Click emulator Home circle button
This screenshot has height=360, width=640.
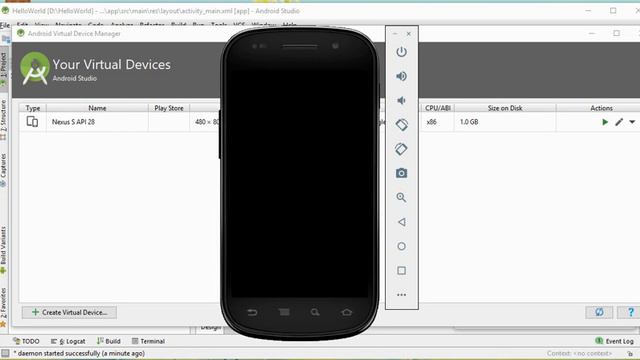pyautogui.click(x=401, y=246)
